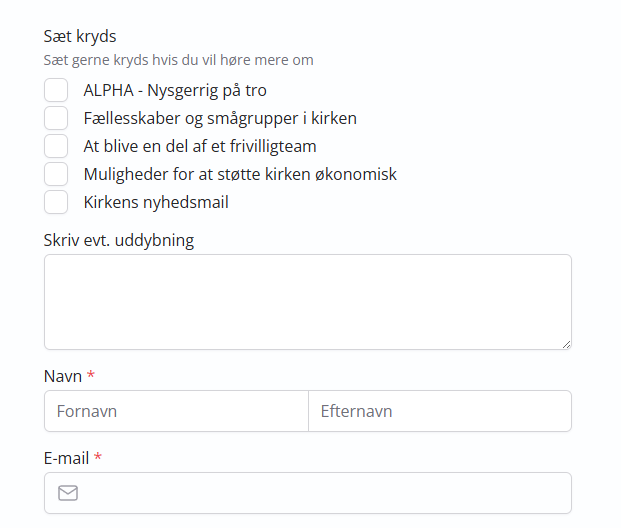Focus the Fornavn input field
Image resolution: width=621 pixels, height=528 pixels.
(176, 411)
